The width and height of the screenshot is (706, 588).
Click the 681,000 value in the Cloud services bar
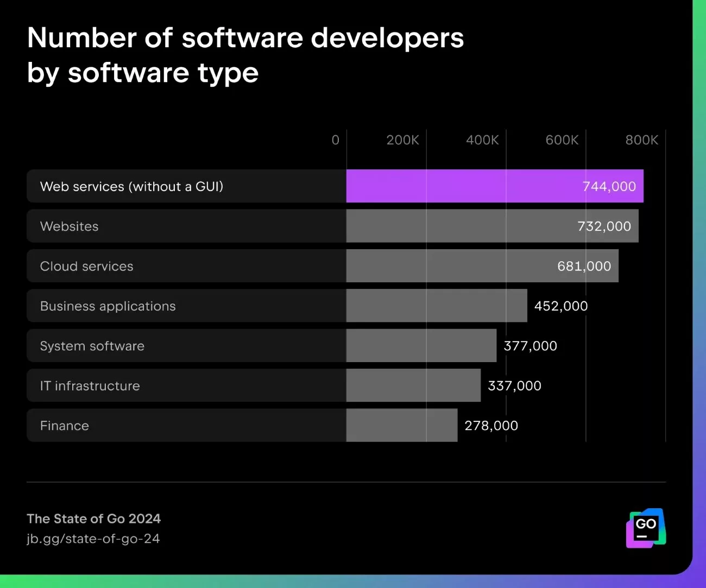tap(584, 266)
